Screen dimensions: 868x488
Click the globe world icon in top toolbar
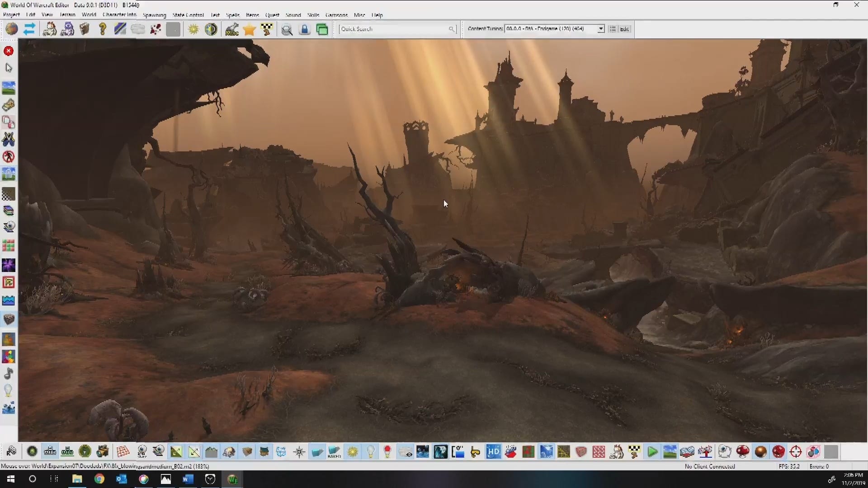coord(12,29)
